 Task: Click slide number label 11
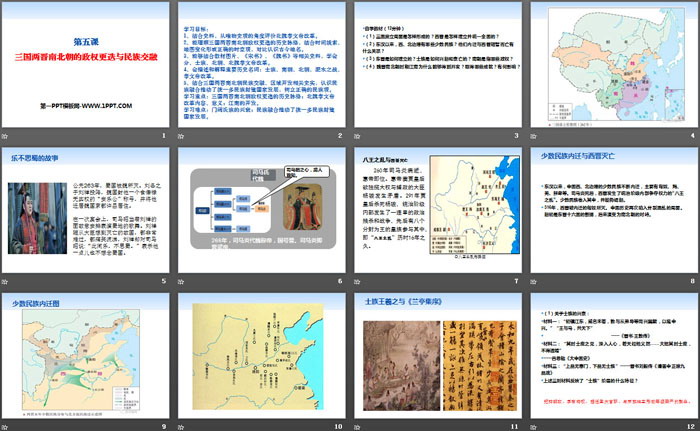(515, 427)
